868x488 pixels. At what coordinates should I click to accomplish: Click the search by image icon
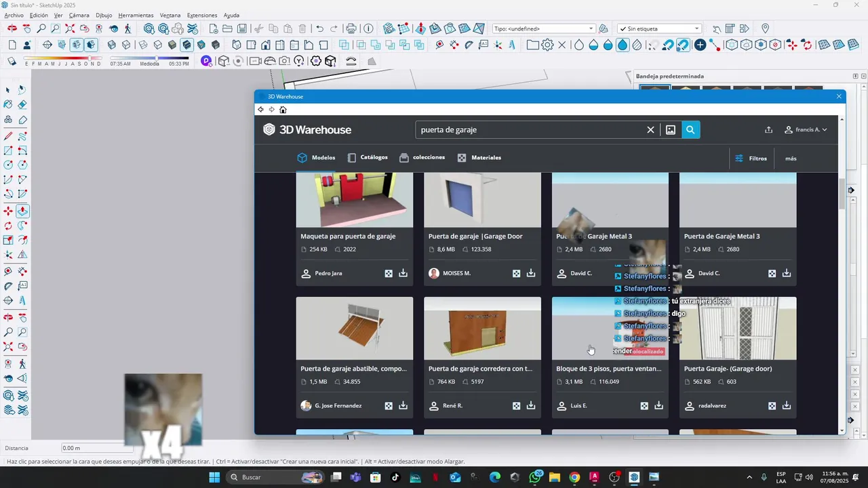(x=670, y=129)
